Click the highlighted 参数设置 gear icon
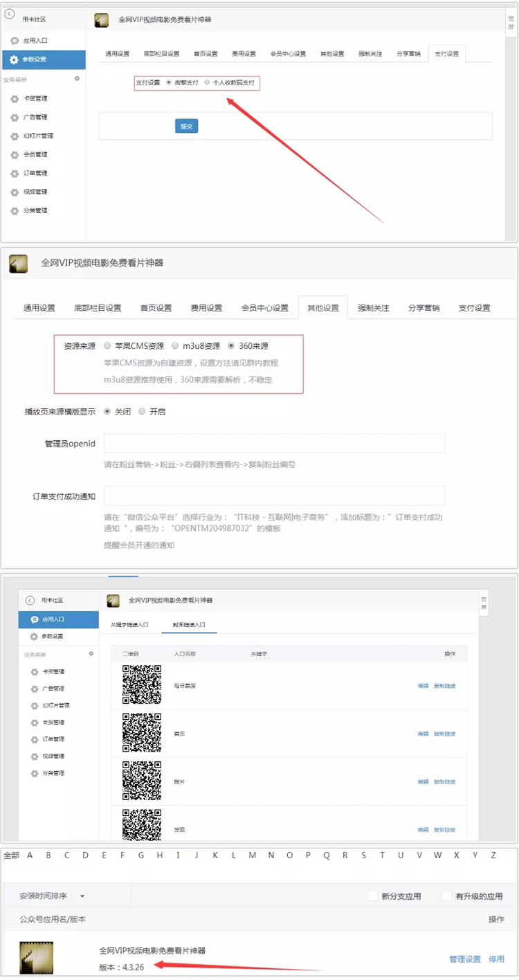Viewport: 519px width, 980px height. click(x=14, y=60)
